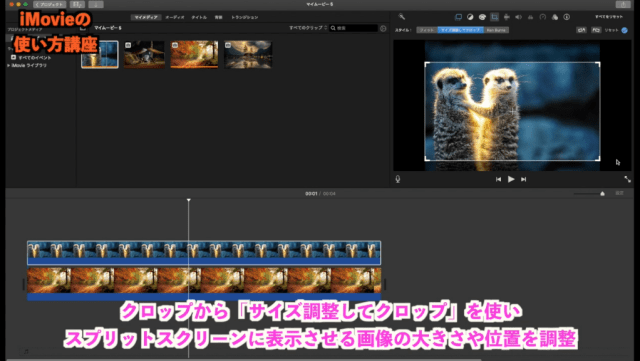This screenshot has width=640, height=361.
Task: Open noise reduction and equalizer icon
Action: [530, 17]
